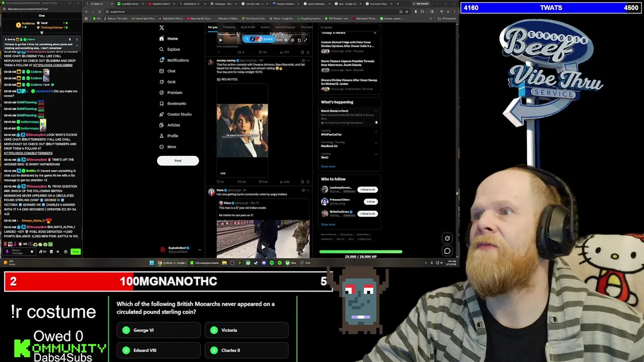
Task: Click the new posts pill at feed top
Action: (259, 39)
